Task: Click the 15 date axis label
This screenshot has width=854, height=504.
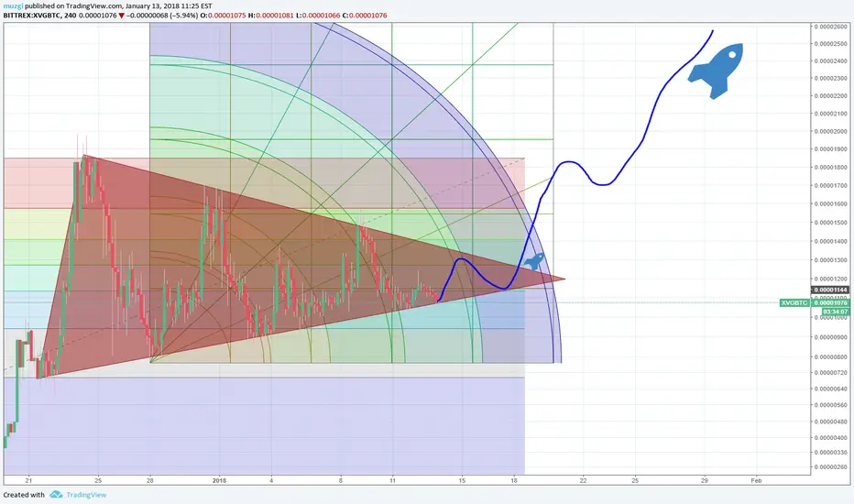Action: (x=462, y=480)
